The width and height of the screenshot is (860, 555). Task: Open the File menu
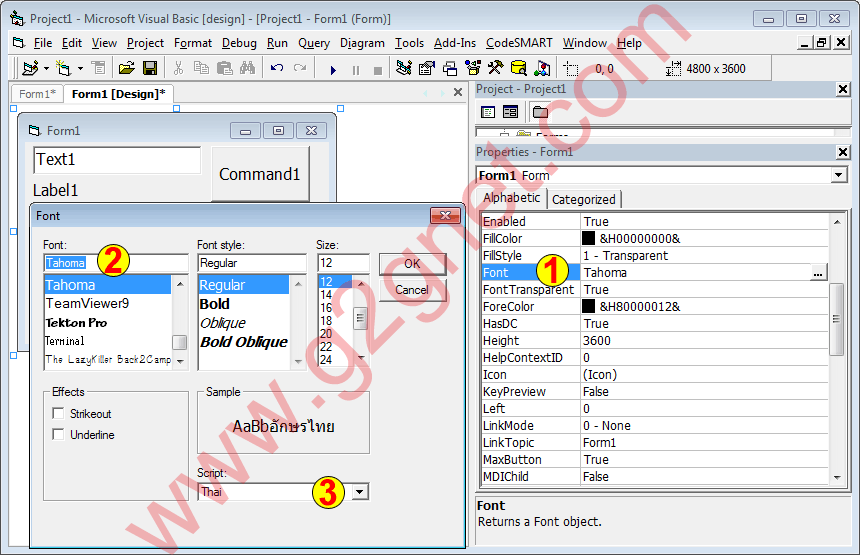tap(43, 43)
